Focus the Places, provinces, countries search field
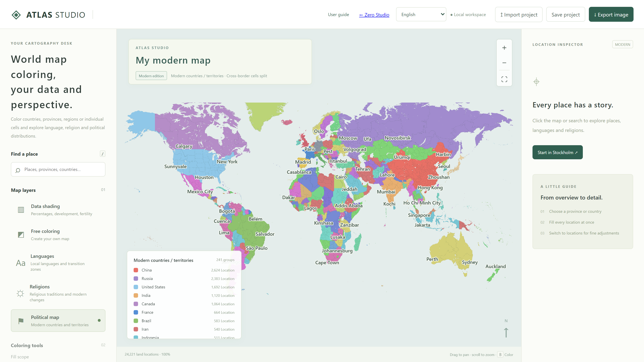Image resolution: width=644 pixels, height=362 pixels. (58, 169)
